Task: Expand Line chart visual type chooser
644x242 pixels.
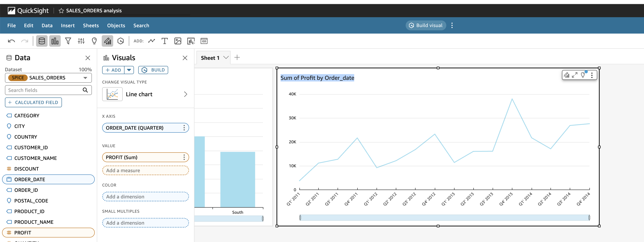Action: coord(185,94)
